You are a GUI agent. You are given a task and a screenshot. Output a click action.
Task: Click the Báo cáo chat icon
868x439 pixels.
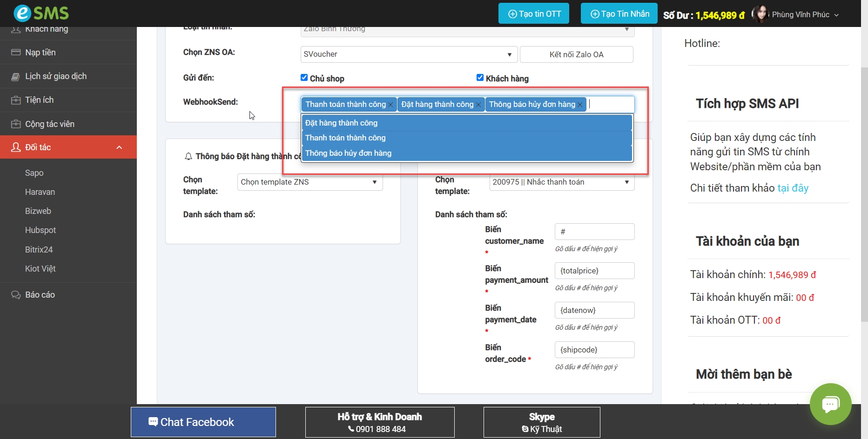click(16, 295)
